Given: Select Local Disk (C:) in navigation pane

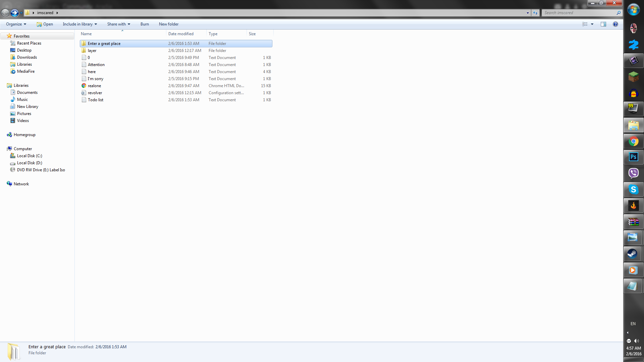Looking at the screenshot, I should tap(30, 156).
